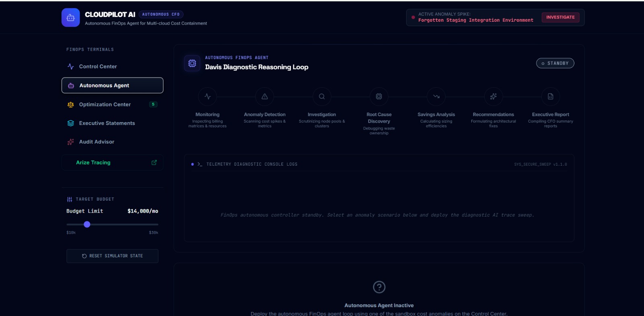644x316 pixels.
Task: Click the terminal prompt icon in console header
Action: (x=200, y=164)
